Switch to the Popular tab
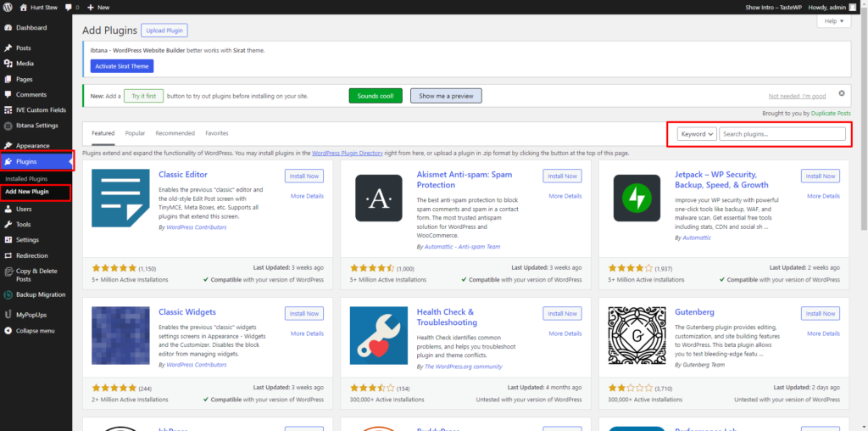Image resolution: width=868 pixels, height=431 pixels. coord(135,133)
